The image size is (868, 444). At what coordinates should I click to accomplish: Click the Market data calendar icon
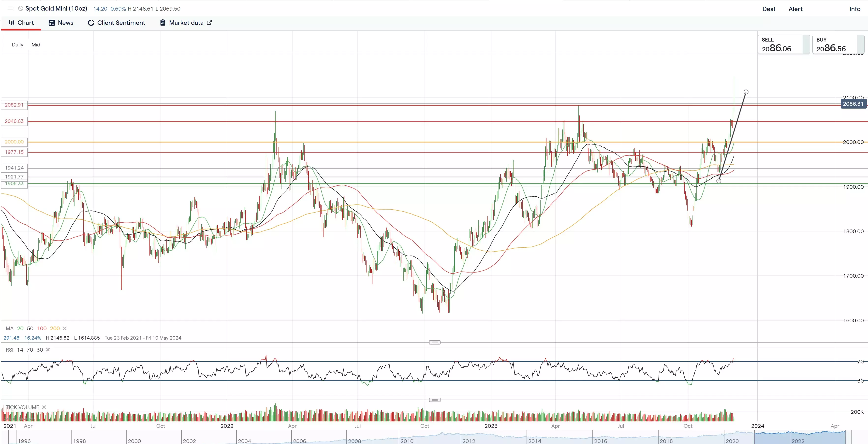point(163,23)
